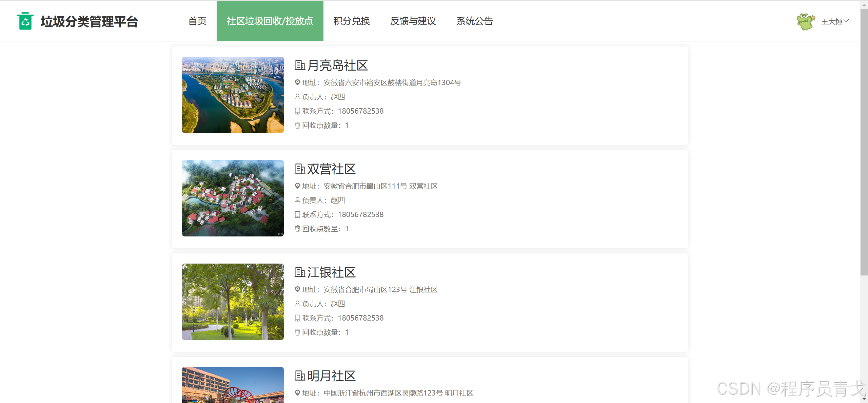Viewport: 868px width, 403px height.
Task: Open 系统公告 menu item
Action: [475, 21]
